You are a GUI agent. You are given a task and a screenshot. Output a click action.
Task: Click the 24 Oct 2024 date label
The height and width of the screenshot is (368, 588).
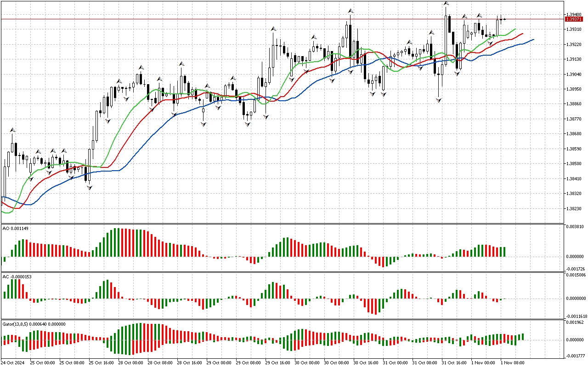pyautogui.click(x=13, y=362)
